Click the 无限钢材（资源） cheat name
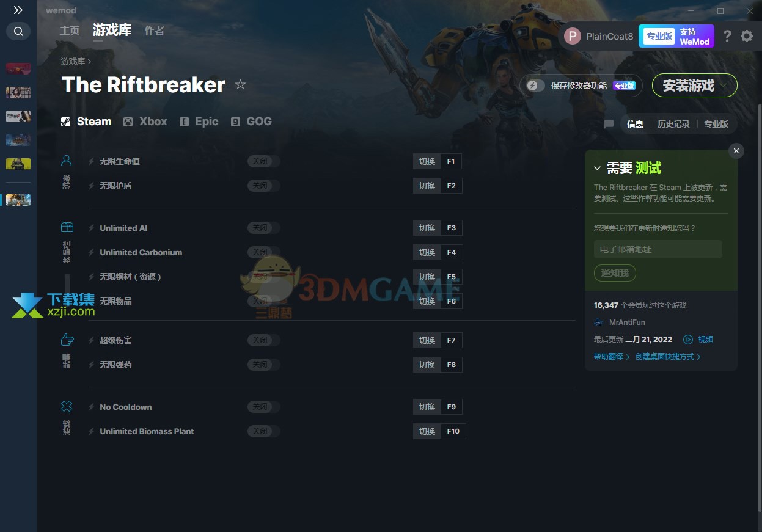 tap(130, 277)
